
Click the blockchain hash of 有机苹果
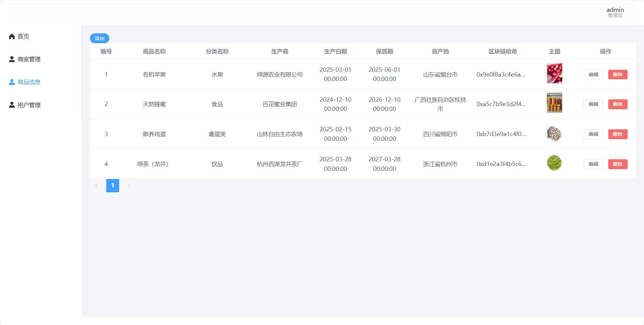(501, 75)
